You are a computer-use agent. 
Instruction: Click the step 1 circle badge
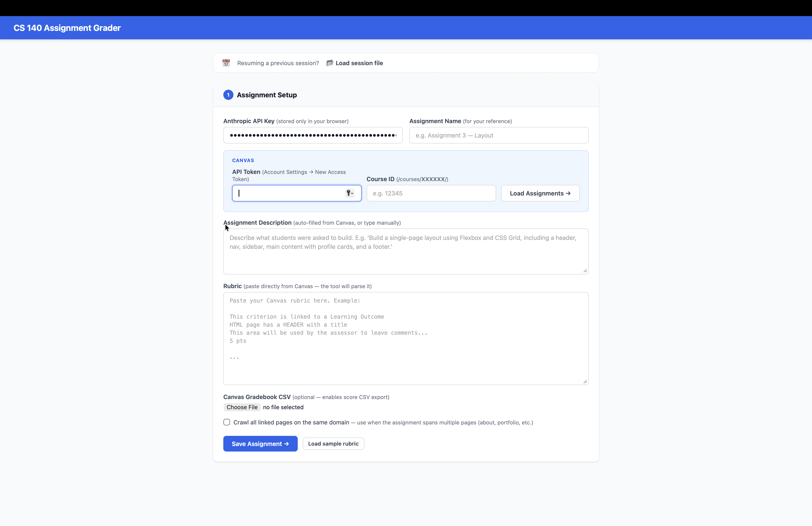point(228,95)
